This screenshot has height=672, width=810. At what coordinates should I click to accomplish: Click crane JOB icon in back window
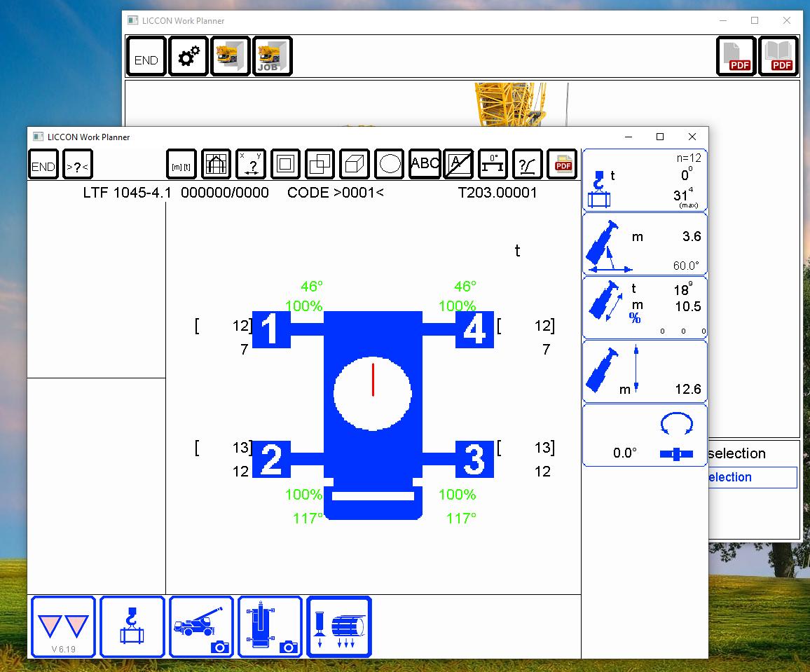[x=273, y=56]
